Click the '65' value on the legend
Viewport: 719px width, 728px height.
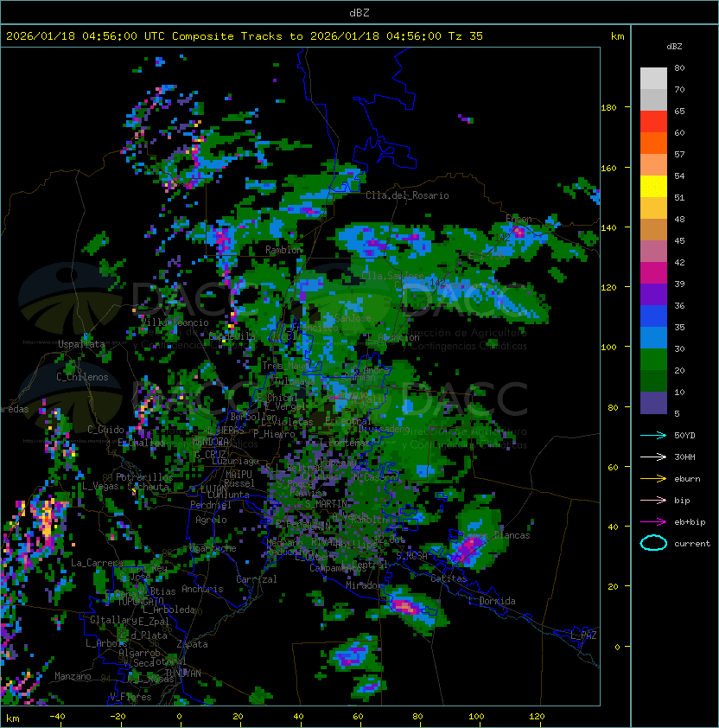(679, 111)
